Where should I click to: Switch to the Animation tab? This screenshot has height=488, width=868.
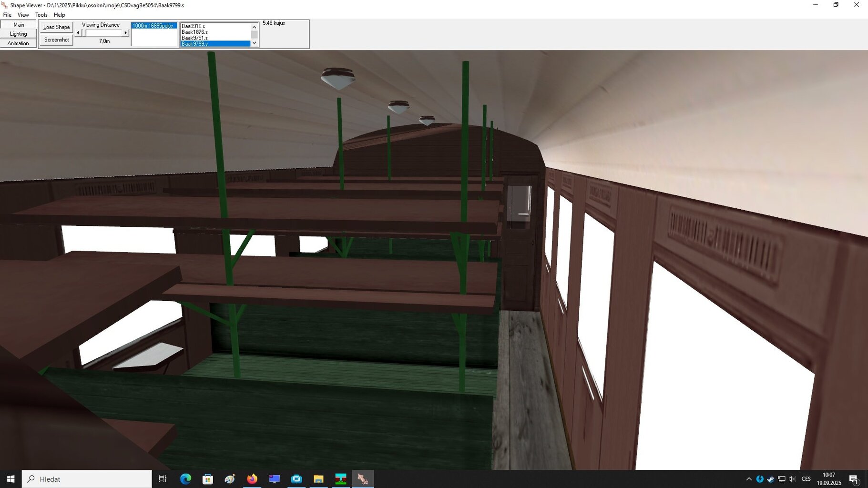(18, 43)
